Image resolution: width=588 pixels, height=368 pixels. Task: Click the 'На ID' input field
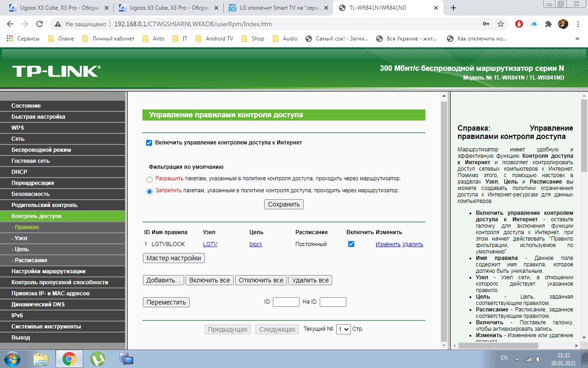(333, 302)
